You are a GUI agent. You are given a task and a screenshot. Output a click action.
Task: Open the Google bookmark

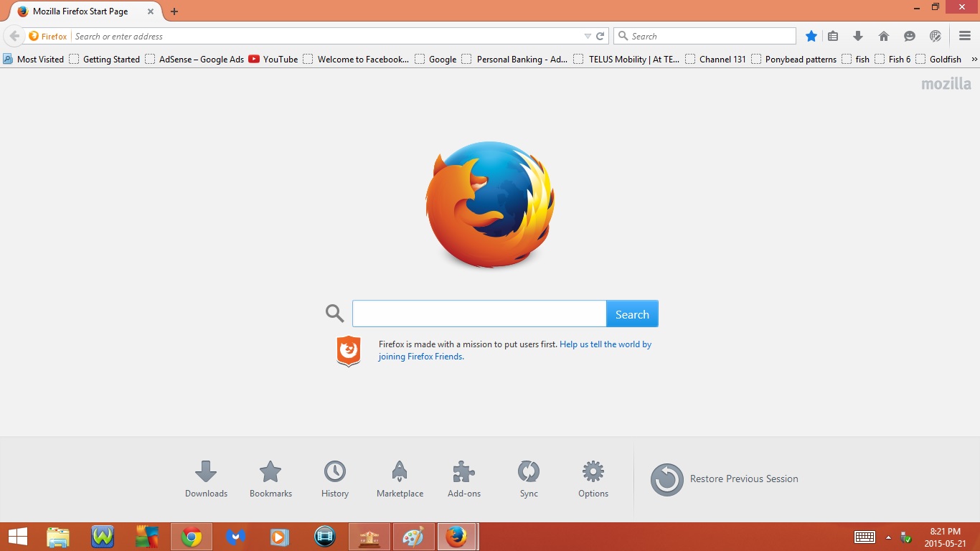coord(435,59)
